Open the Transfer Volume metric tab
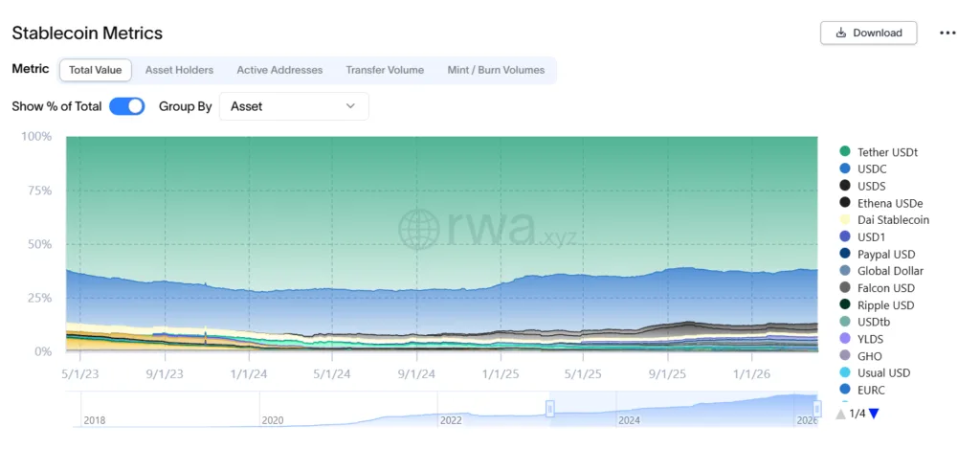 tap(385, 70)
